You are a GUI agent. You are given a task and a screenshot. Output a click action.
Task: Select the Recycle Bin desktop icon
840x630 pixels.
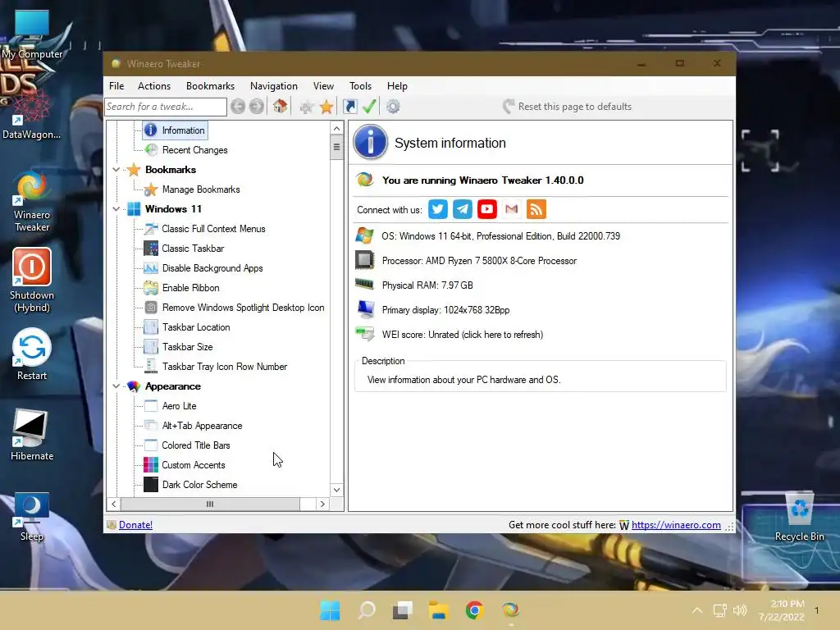click(x=799, y=517)
